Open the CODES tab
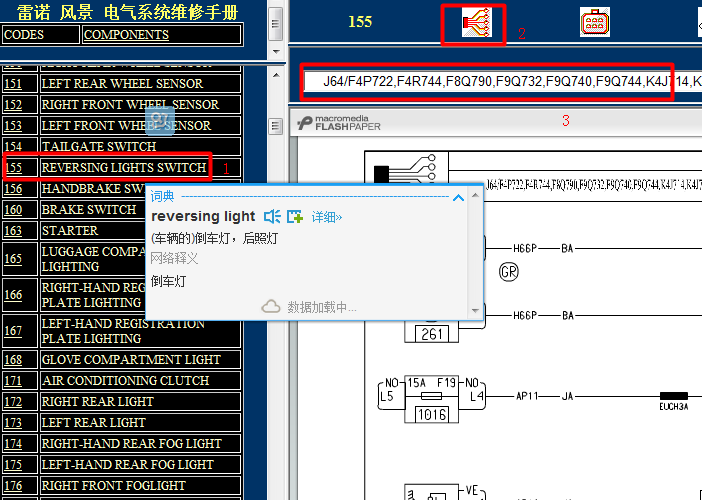This screenshot has width=702, height=500. pyautogui.click(x=40, y=34)
